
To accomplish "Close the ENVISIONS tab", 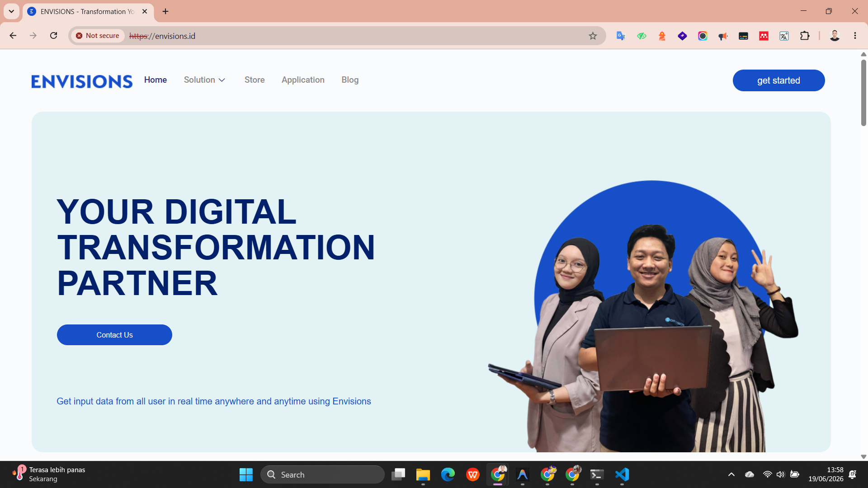I will (x=145, y=11).
